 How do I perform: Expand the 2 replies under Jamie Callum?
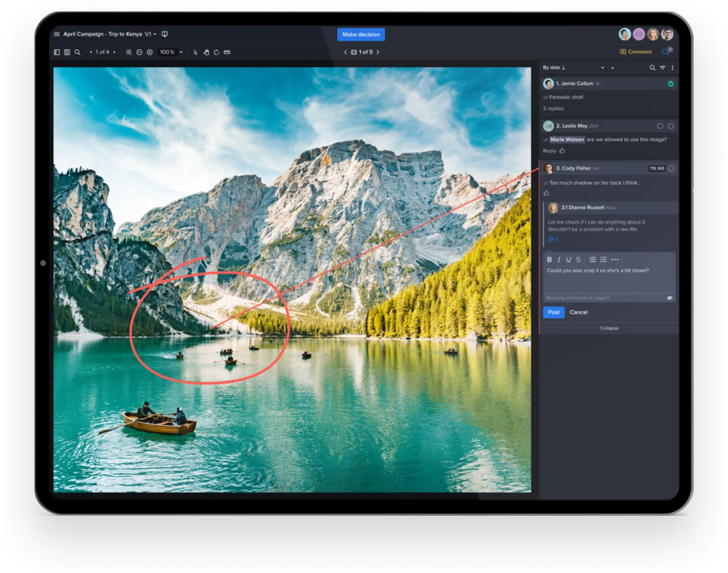tap(553, 108)
